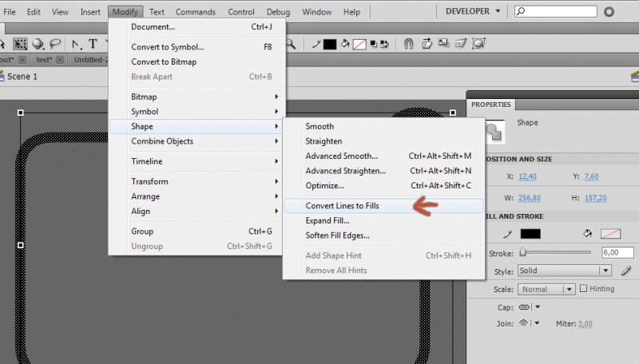Select the Text tool

pos(93,44)
